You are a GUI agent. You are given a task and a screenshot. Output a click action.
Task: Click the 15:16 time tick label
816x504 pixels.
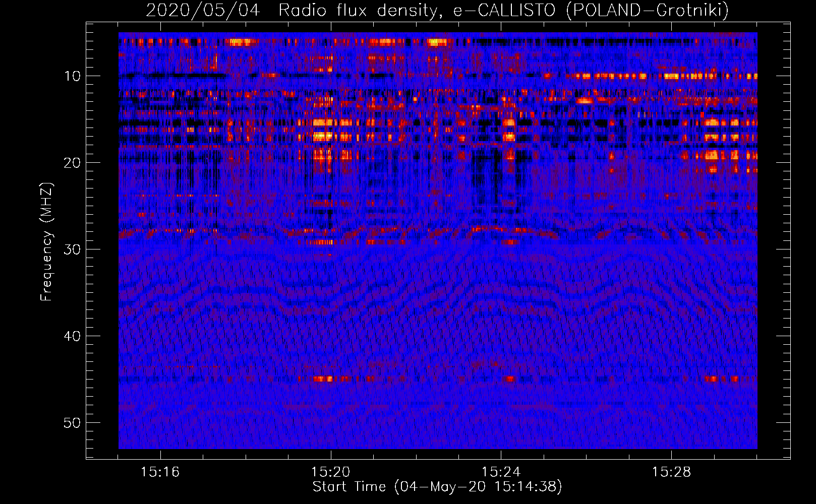click(x=160, y=472)
